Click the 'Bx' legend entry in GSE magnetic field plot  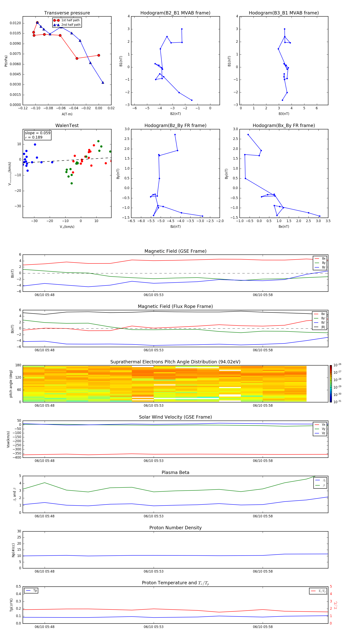point(320,259)
